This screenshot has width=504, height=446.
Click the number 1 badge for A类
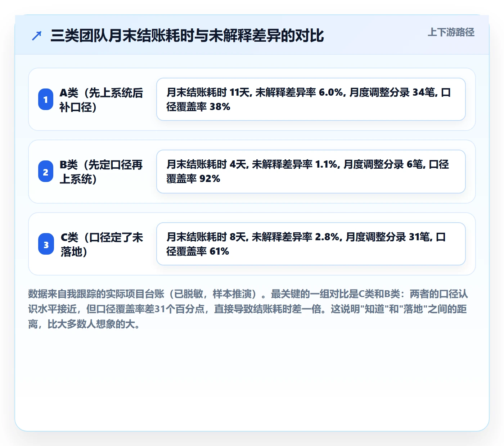(x=46, y=99)
